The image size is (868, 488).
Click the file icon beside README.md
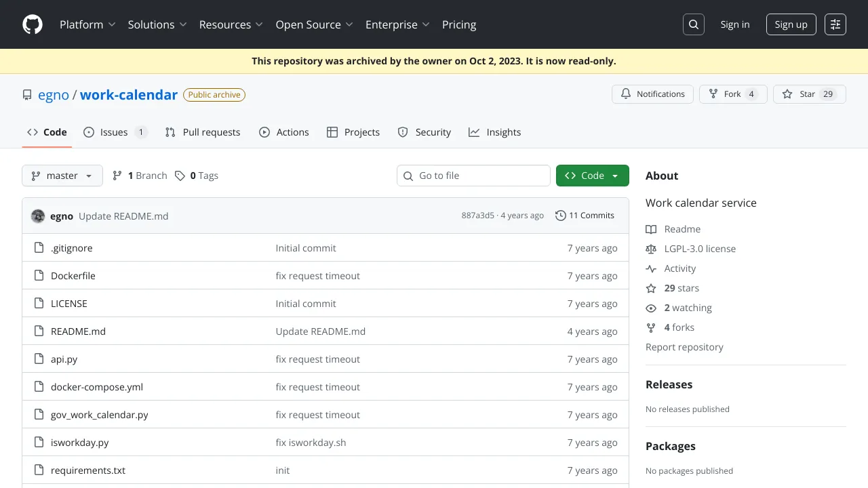point(39,331)
